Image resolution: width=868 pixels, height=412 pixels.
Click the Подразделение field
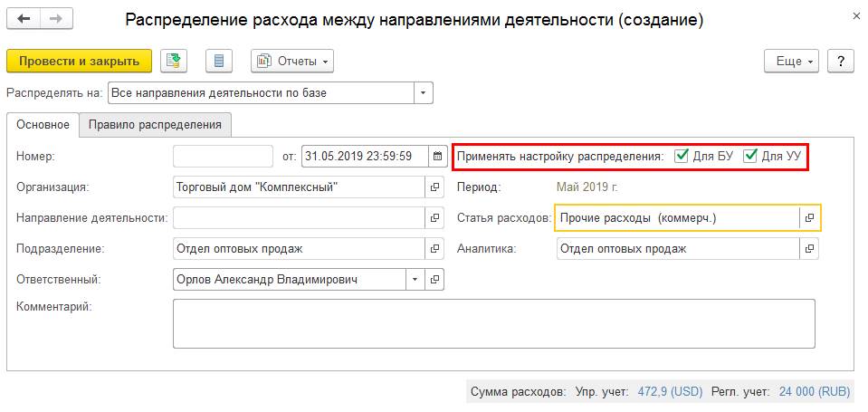[299, 249]
